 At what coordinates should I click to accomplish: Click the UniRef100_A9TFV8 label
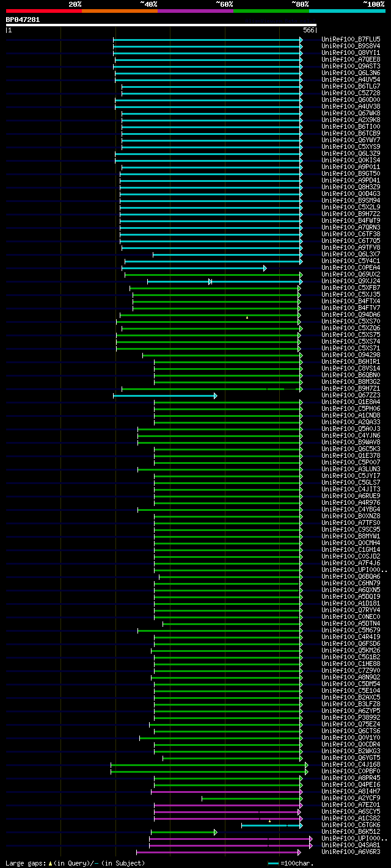[351, 247]
